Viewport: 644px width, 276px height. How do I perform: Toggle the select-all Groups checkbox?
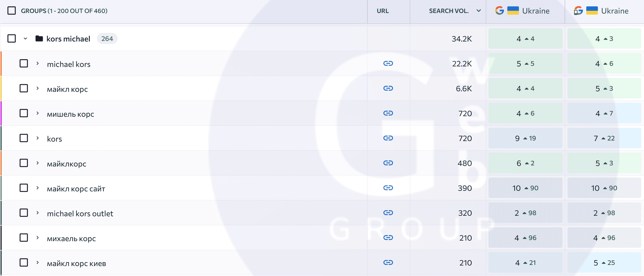point(12,11)
